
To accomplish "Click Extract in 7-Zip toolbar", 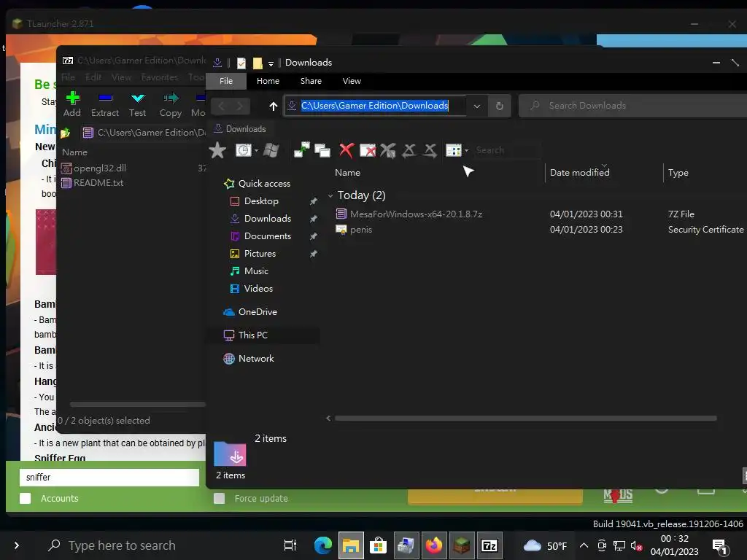I will coord(105,104).
